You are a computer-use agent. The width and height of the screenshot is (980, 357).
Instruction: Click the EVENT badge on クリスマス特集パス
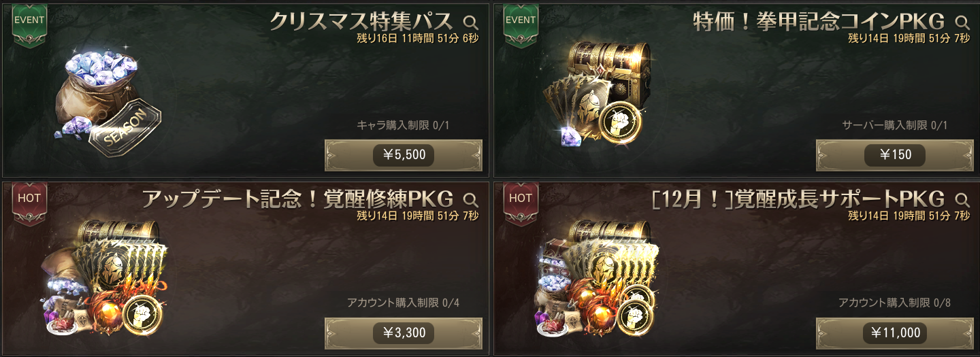pos(29,26)
